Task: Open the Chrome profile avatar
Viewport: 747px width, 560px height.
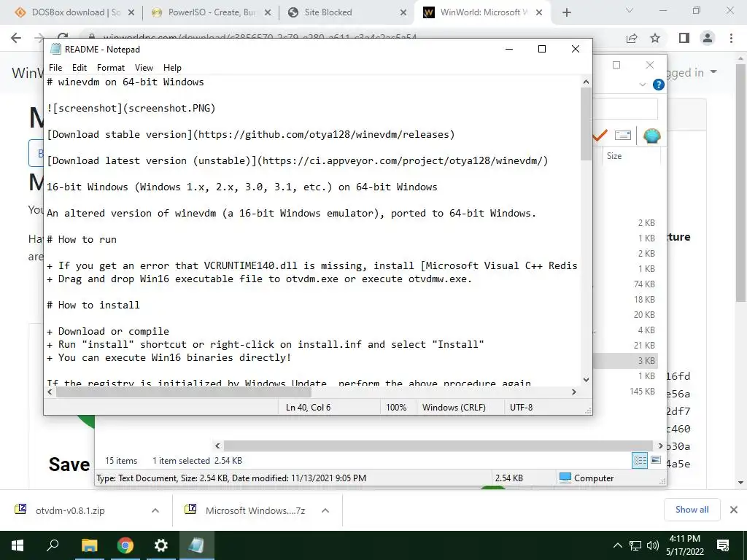Action: tap(708, 38)
